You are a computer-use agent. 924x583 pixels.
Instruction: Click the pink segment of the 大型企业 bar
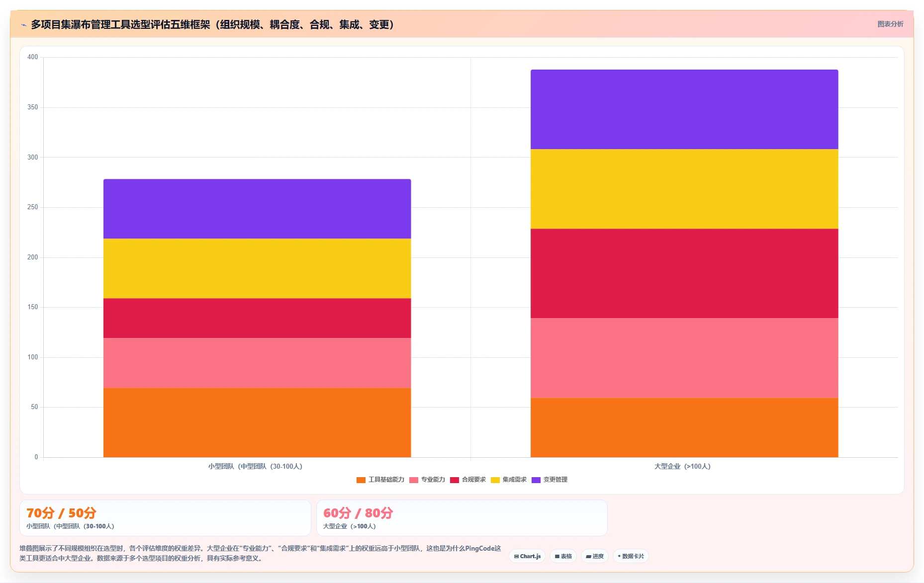(x=684, y=358)
